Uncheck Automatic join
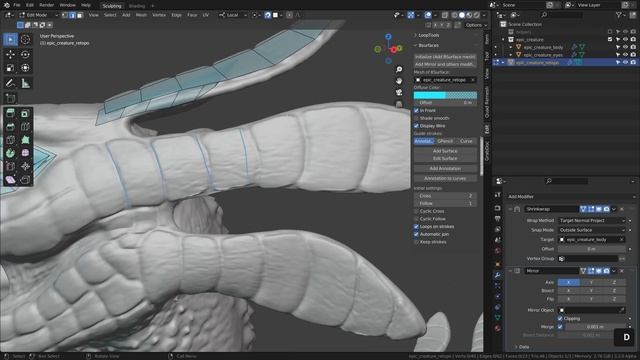640x360 pixels. [x=416, y=235]
